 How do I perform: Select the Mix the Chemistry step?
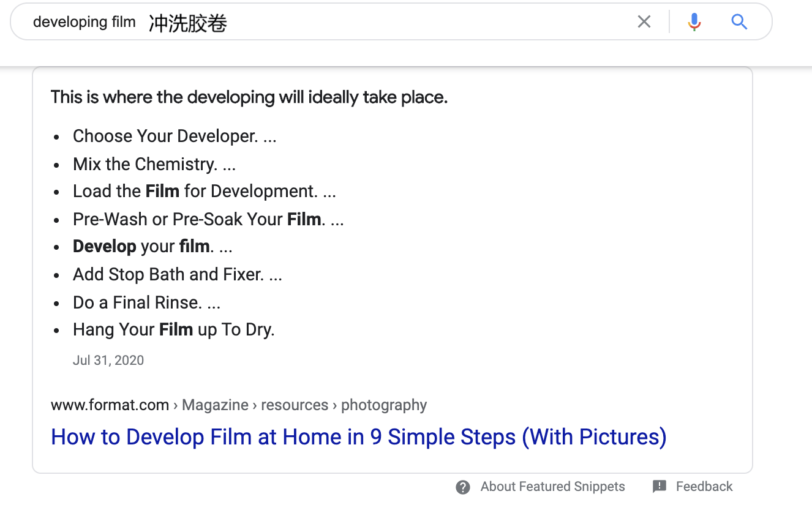click(154, 164)
